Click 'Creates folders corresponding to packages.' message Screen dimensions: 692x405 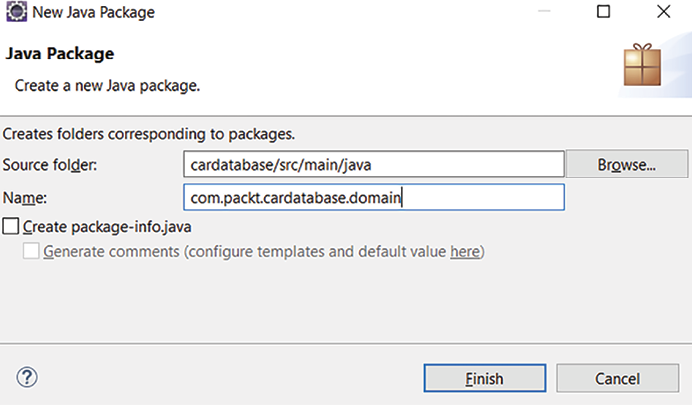tap(150, 133)
